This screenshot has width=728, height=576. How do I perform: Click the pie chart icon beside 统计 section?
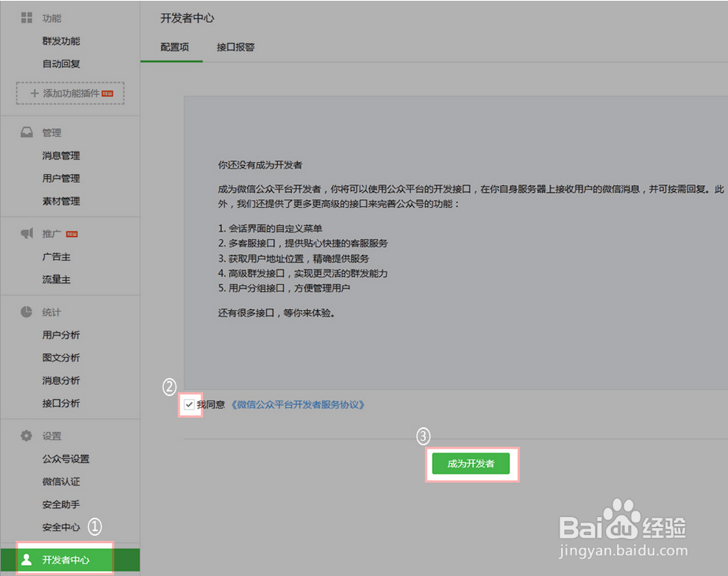click(x=26, y=312)
